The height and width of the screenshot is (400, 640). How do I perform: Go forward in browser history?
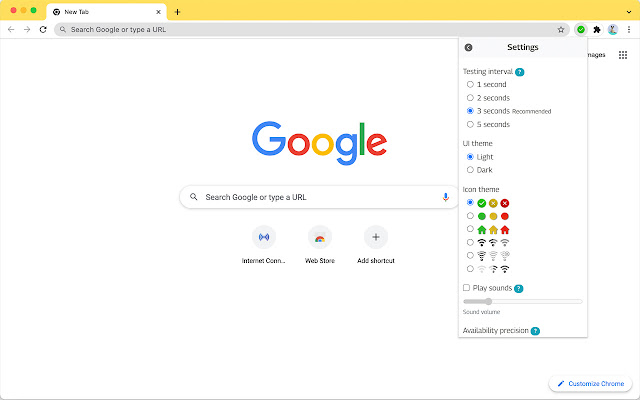[x=27, y=29]
